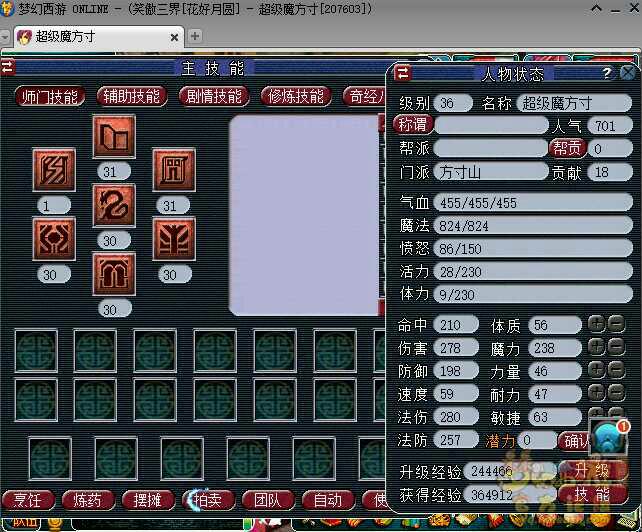Click the 烹饪 button
The height and width of the screenshot is (532, 642).
coord(28,500)
